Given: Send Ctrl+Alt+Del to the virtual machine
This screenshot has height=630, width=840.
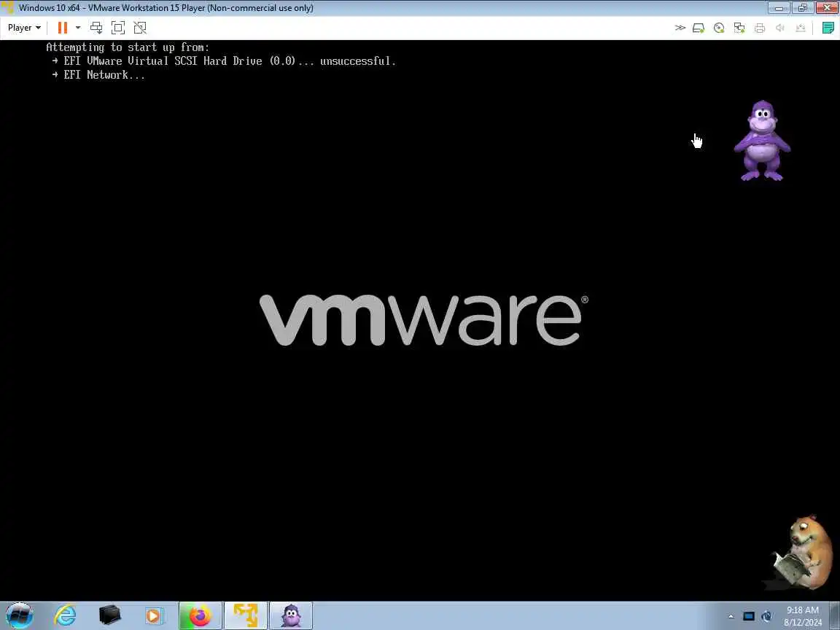Looking at the screenshot, I should pos(96,28).
